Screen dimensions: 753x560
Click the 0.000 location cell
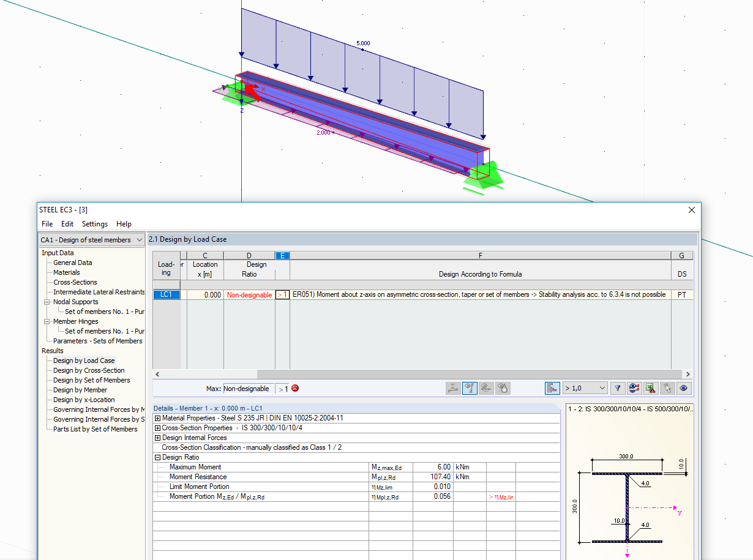205,295
